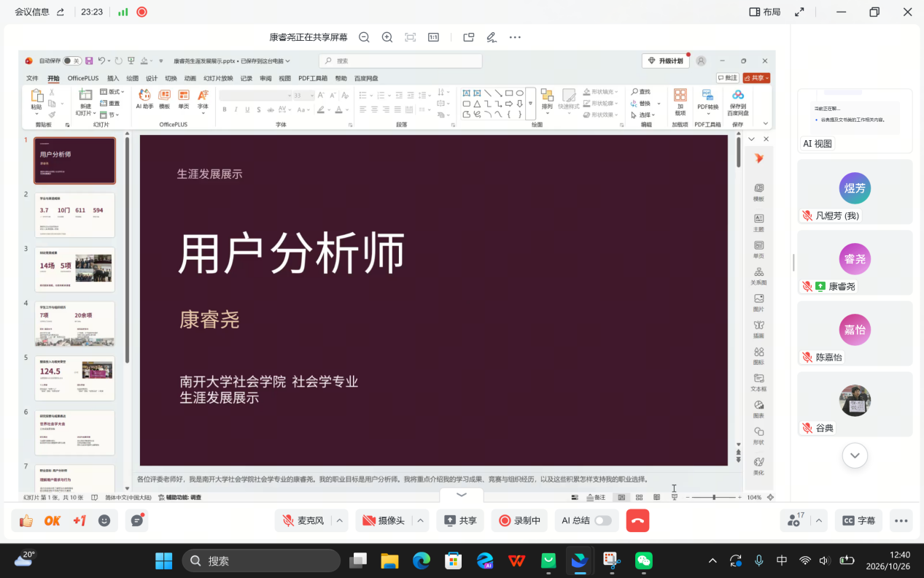Image resolution: width=924 pixels, height=578 pixels.
Task: Toggle the 自动保存 switch in PowerPoint
Action: click(71, 61)
